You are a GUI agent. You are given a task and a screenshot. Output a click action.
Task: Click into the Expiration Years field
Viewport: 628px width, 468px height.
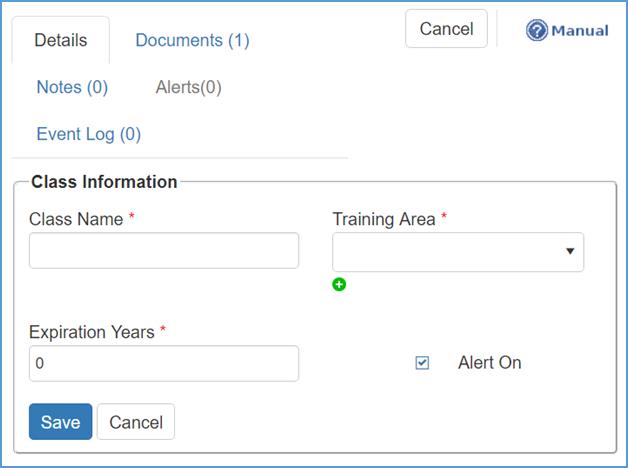point(164,364)
